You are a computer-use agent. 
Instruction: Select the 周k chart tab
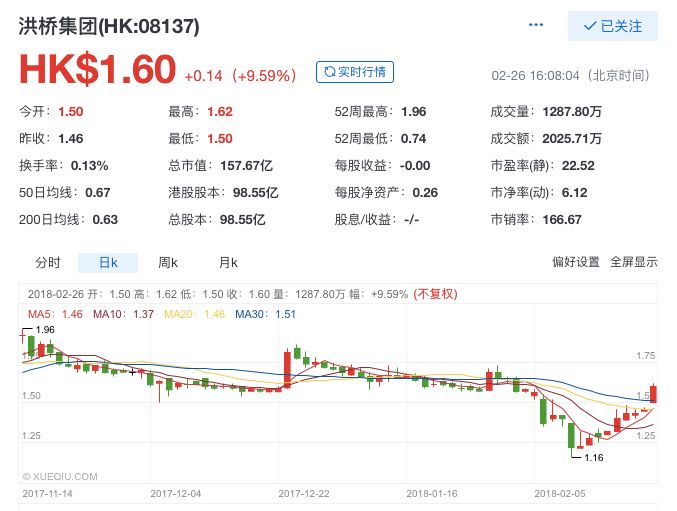168,262
